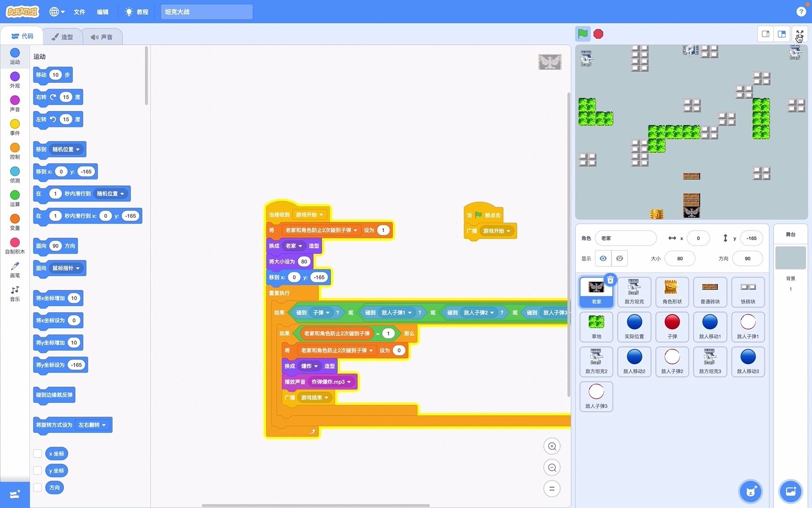Select the 角色形状 sprite
Viewport: 812px width, 508px height.
pyautogui.click(x=672, y=292)
